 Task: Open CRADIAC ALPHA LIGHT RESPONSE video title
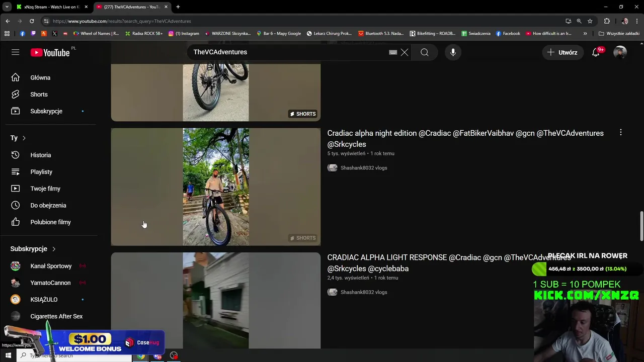449,263
